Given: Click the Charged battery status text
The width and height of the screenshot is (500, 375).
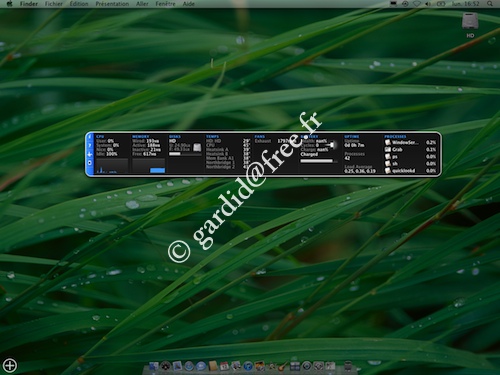Looking at the screenshot, I should point(309,154).
